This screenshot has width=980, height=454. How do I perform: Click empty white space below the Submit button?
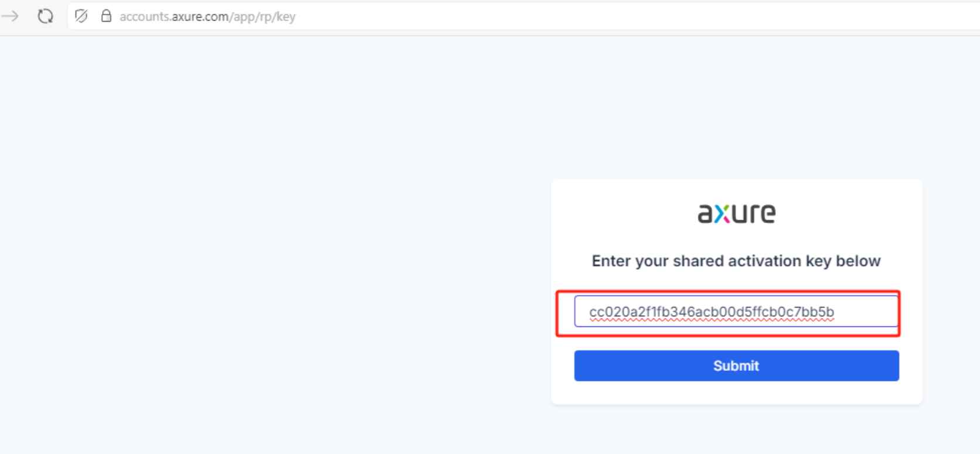736,392
